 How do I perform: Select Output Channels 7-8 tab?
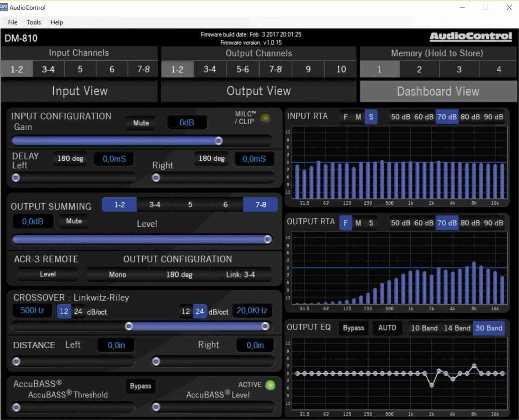pyautogui.click(x=275, y=69)
